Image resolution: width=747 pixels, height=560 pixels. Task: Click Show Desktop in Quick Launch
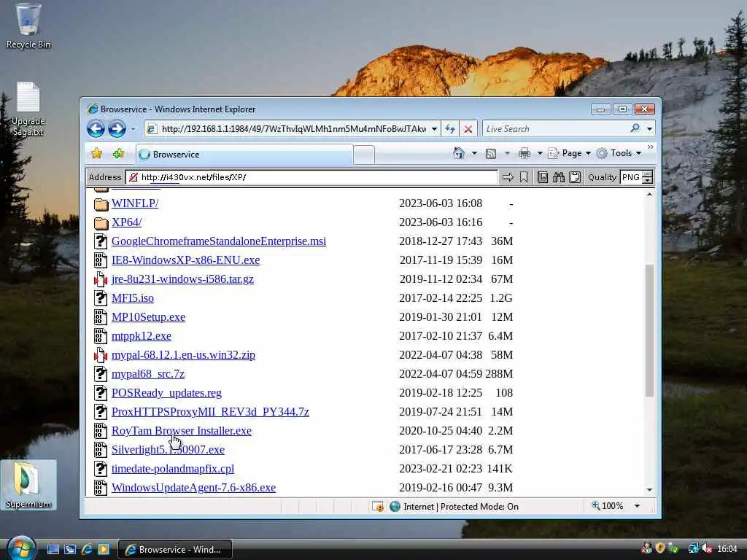click(53, 550)
